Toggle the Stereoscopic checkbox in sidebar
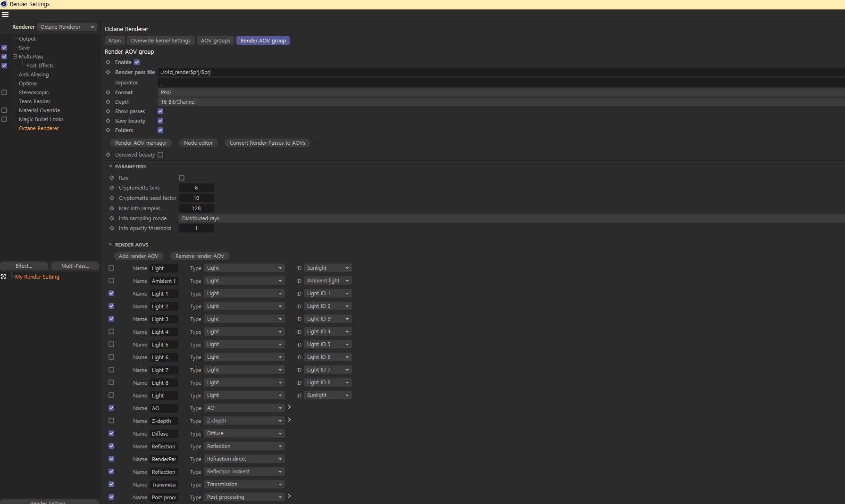This screenshot has width=845, height=504. click(x=4, y=92)
